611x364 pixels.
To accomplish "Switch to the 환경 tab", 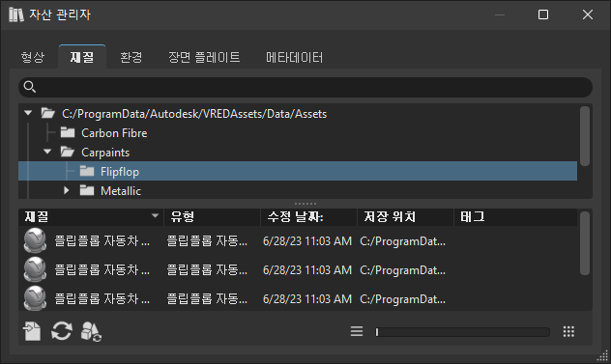I will (x=131, y=58).
